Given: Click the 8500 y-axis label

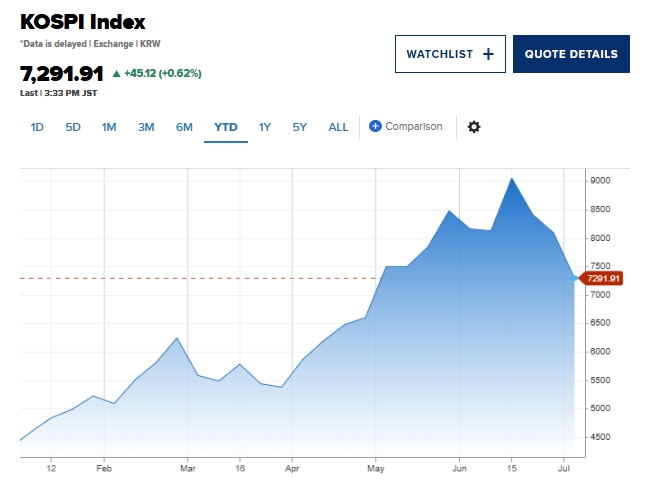Looking at the screenshot, I should [600, 209].
